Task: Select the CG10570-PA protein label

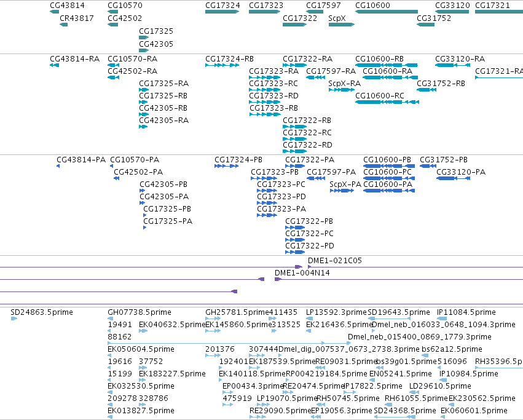Action: tap(135, 160)
